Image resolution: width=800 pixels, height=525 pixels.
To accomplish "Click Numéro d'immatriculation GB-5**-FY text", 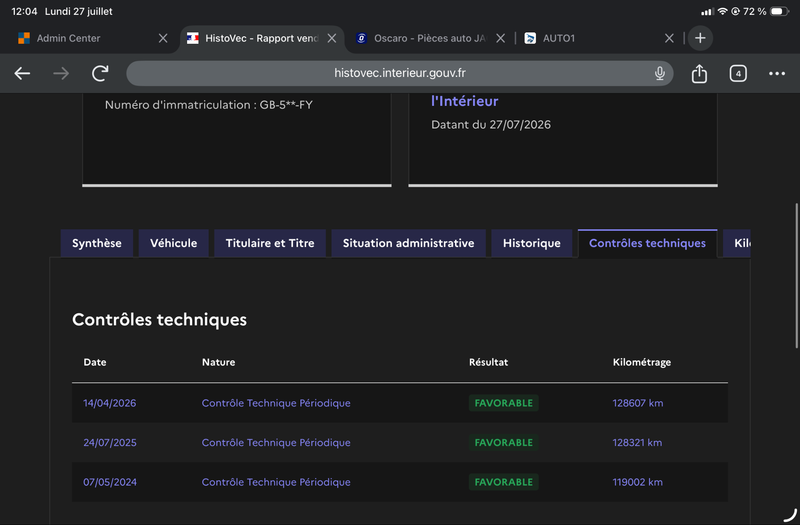I will 209,105.
